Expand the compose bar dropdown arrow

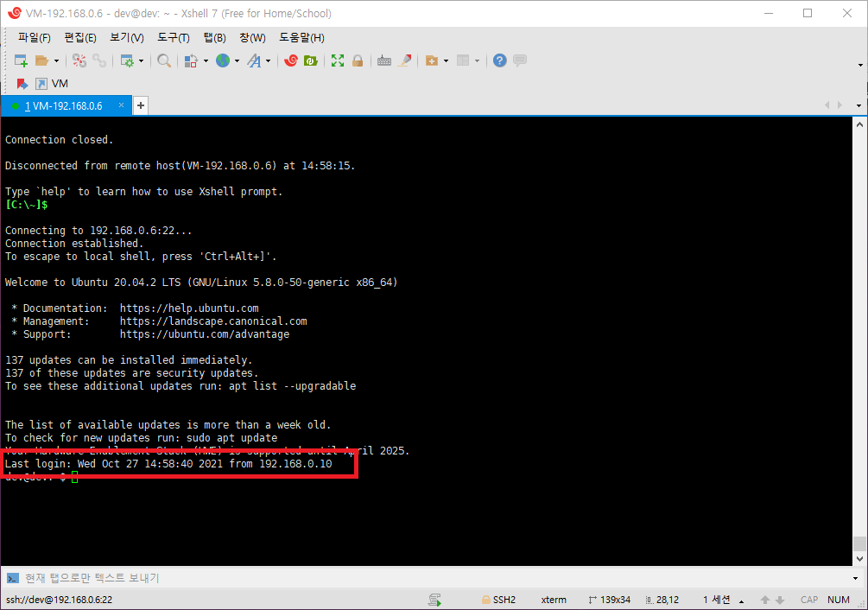click(856, 578)
